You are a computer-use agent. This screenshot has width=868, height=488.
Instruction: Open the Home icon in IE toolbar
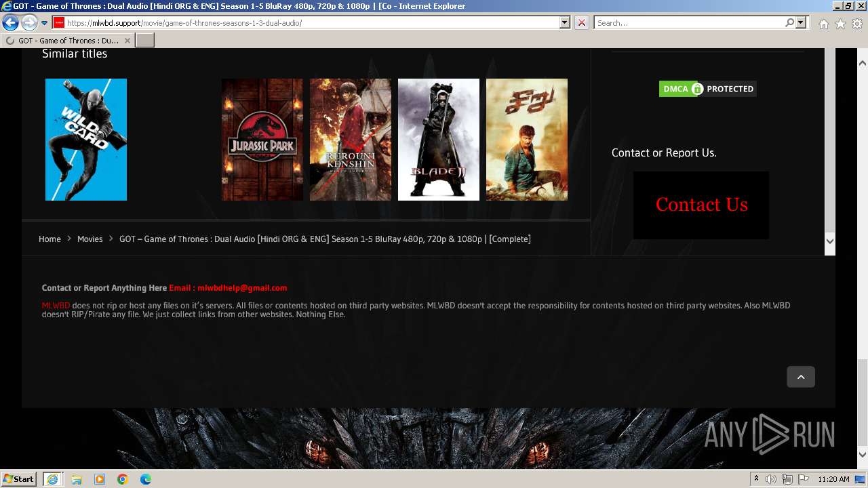823,24
